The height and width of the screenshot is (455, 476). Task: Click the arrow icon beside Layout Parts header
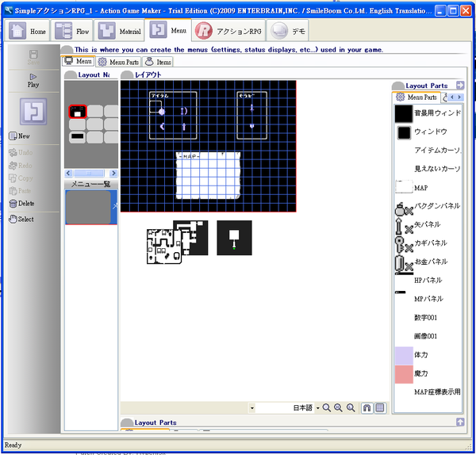[460, 86]
